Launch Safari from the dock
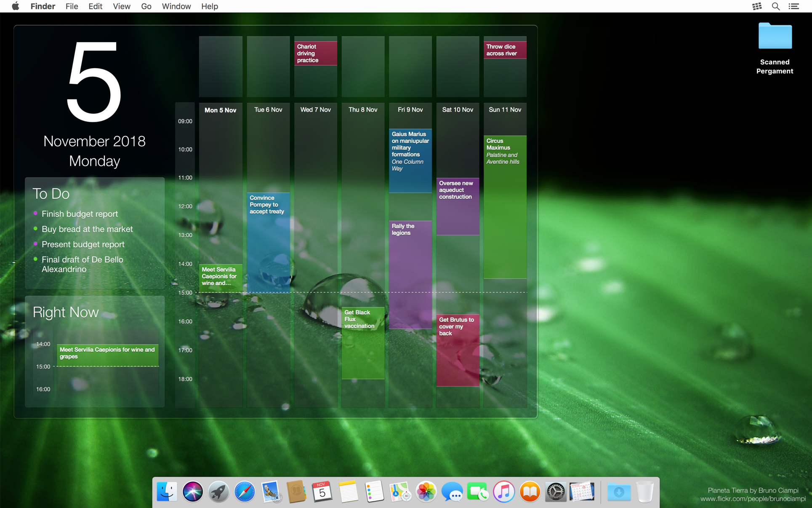Viewport: 812px width, 508px height. (x=245, y=492)
